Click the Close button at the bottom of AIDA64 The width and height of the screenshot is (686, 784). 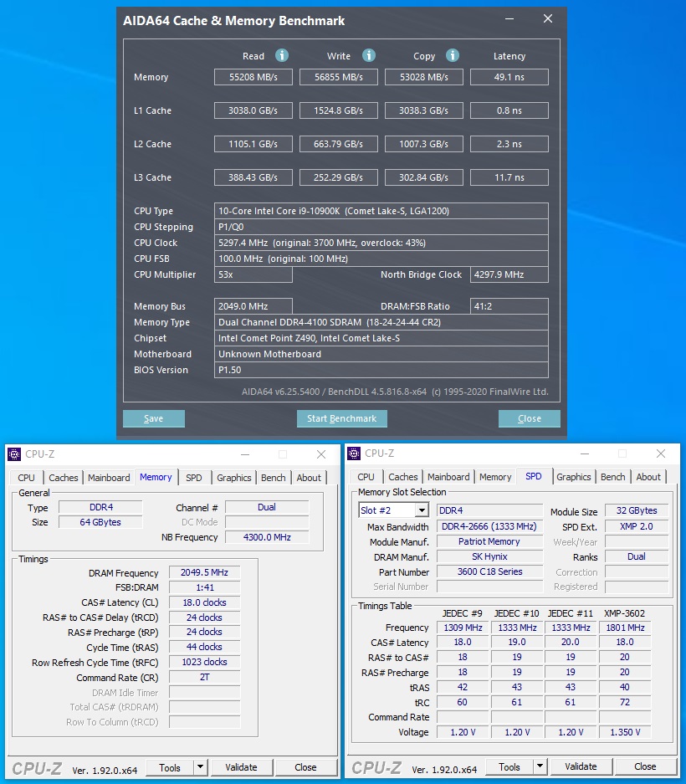(529, 418)
